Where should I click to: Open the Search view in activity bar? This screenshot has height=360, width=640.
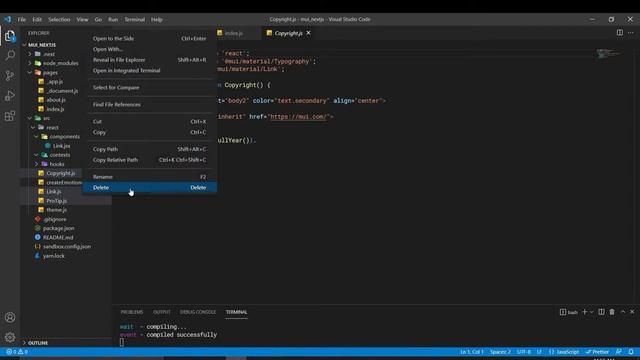[10, 55]
